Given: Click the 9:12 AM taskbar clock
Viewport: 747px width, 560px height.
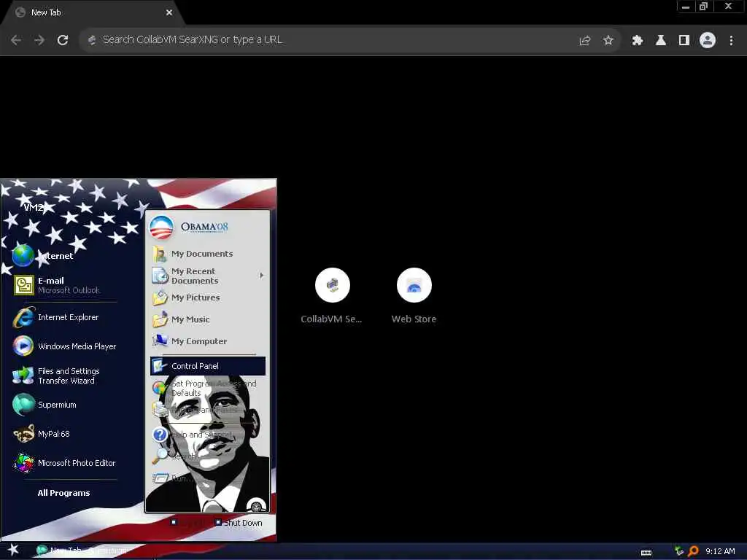Looking at the screenshot, I should tap(720, 551).
